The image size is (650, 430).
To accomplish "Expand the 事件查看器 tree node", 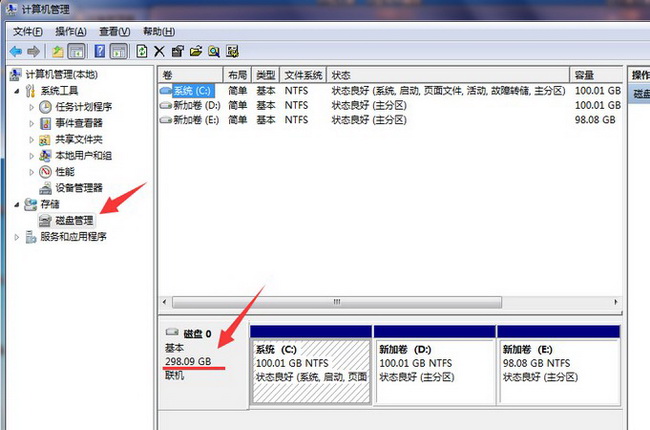I will [x=32, y=124].
